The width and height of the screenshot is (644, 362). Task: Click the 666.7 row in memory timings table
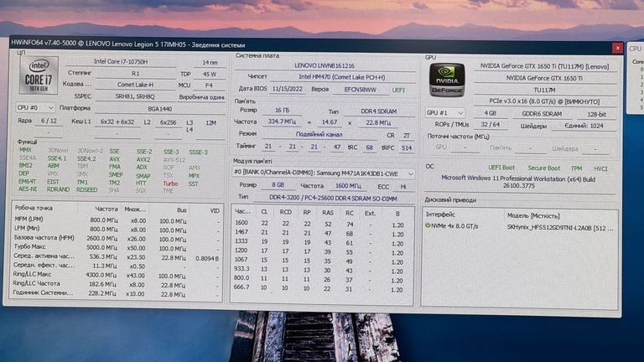tap(320, 288)
